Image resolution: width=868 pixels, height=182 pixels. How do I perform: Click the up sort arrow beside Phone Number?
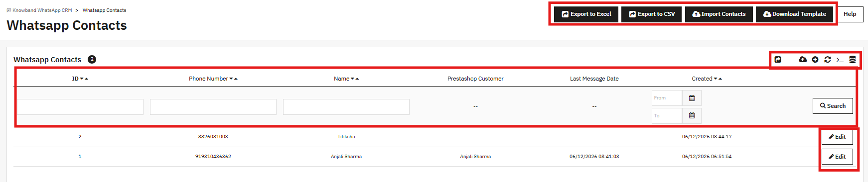coord(236,79)
